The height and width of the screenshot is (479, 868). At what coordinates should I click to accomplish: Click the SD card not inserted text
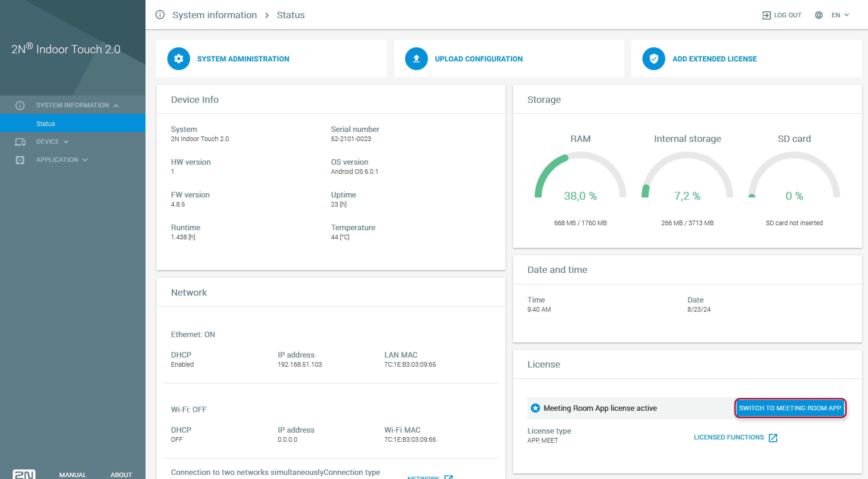click(x=794, y=223)
